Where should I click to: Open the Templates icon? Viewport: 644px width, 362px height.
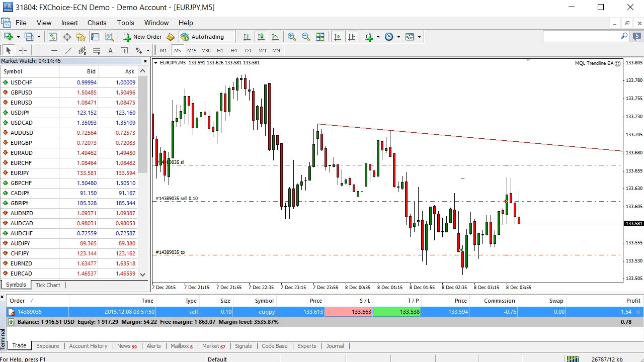(x=410, y=37)
